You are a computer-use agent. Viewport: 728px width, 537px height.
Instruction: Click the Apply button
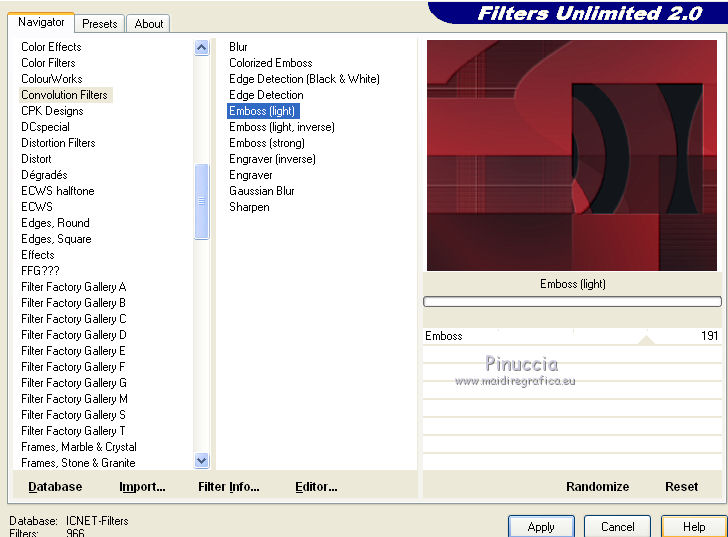coord(541,526)
